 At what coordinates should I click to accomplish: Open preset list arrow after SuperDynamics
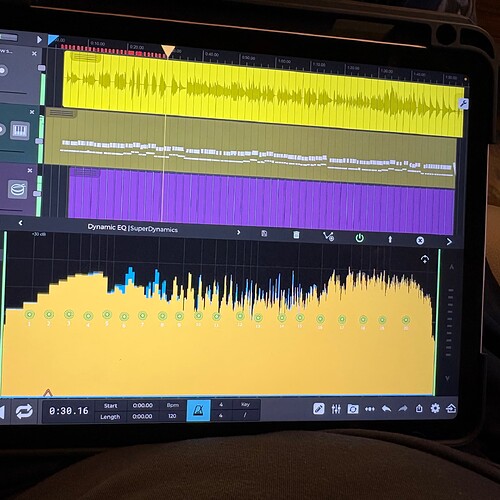tap(238, 232)
